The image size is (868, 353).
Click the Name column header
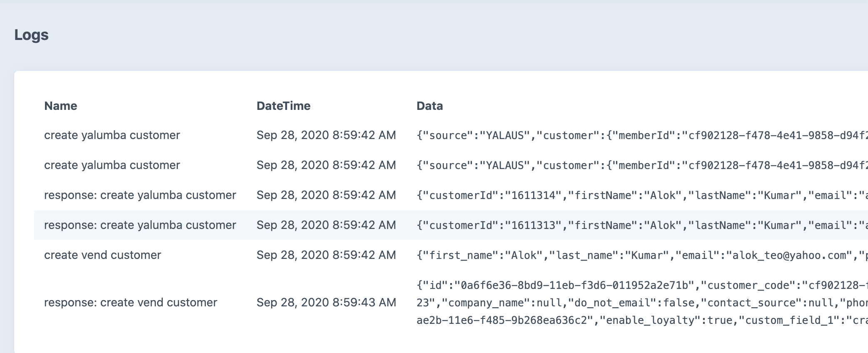(x=61, y=106)
